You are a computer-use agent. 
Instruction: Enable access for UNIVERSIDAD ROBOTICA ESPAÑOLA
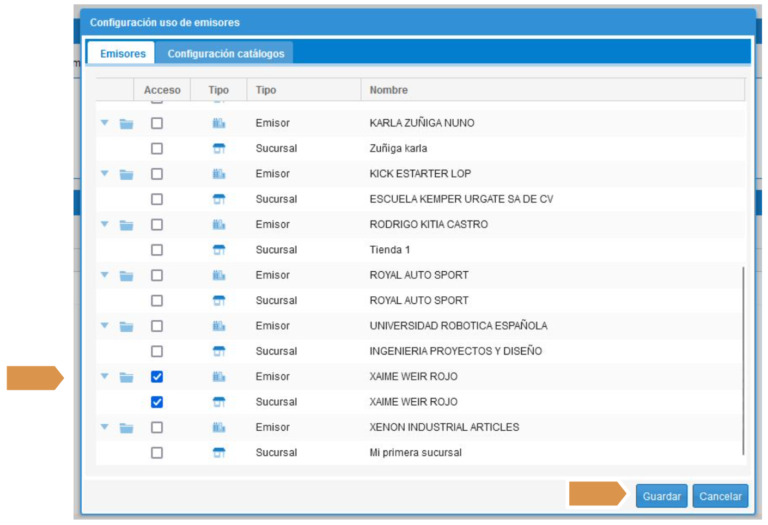[x=157, y=326]
